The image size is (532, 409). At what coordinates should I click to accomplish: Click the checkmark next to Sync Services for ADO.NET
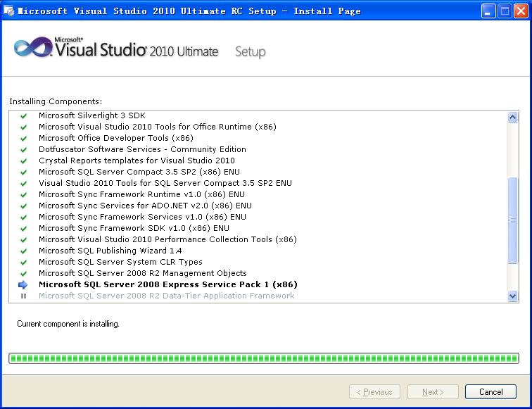tap(23, 206)
